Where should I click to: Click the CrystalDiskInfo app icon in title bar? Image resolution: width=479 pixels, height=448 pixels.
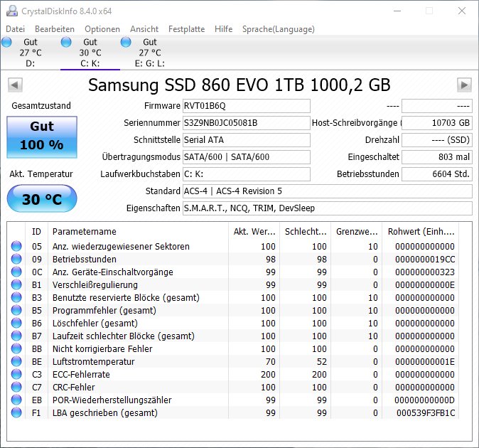click(x=12, y=11)
